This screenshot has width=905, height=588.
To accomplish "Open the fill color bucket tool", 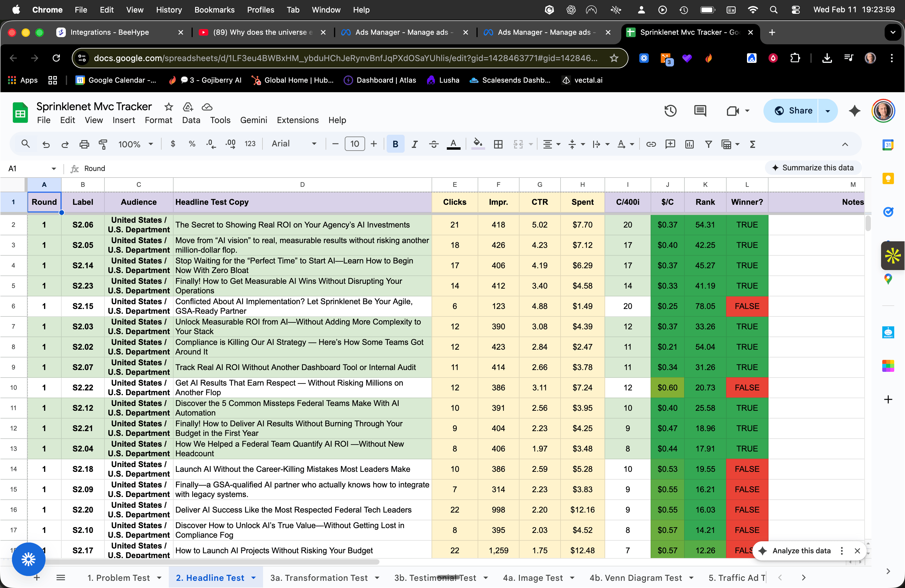I will [x=478, y=144].
